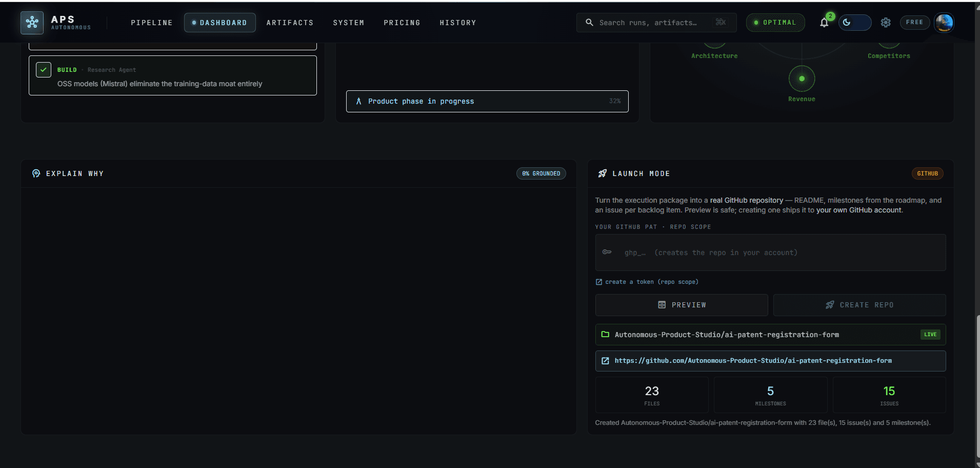Select the Dashboard tab
Viewport: 980px width, 468px height.
219,23
